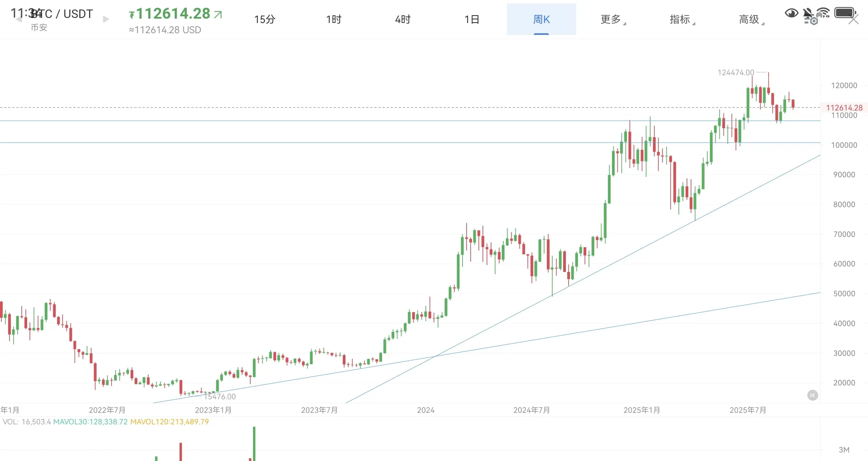Select the 周K weekly timeframe
This screenshot has width=868, height=461.
(541, 19)
